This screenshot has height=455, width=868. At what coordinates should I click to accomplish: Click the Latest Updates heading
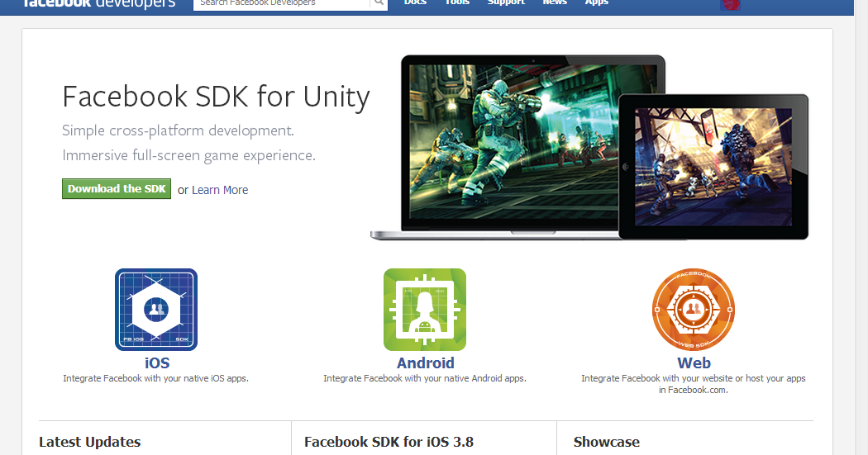tap(89, 442)
